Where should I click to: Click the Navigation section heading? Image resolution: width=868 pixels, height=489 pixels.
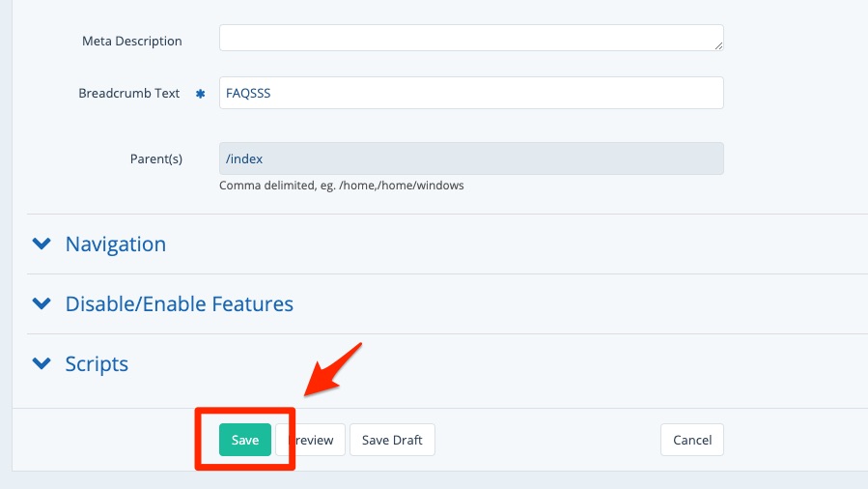click(x=115, y=244)
